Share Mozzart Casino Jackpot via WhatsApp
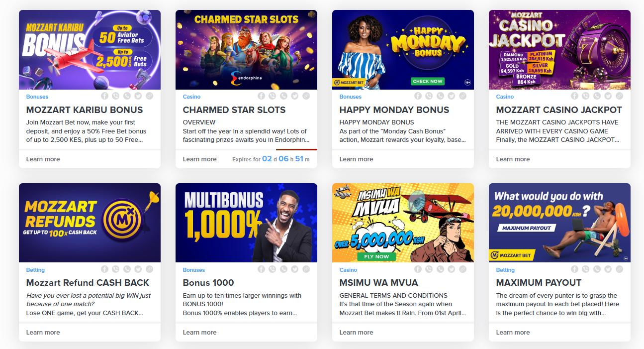The width and height of the screenshot is (644, 349). (x=597, y=96)
